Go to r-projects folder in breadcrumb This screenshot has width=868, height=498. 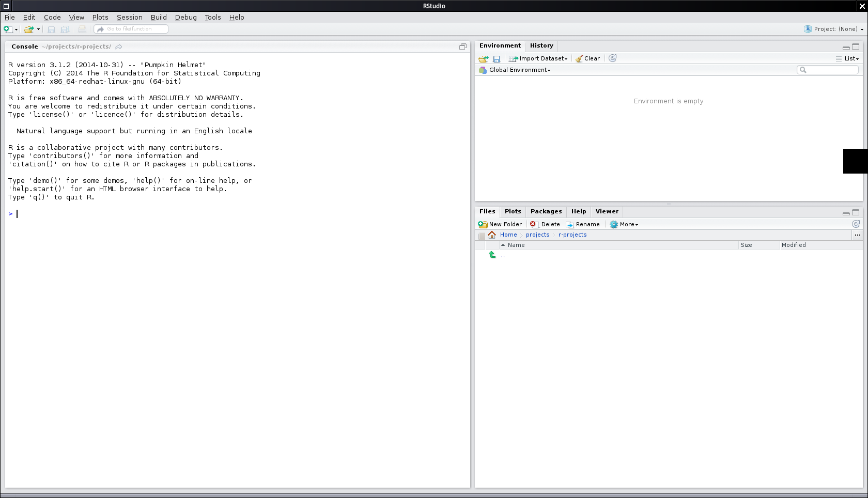572,235
